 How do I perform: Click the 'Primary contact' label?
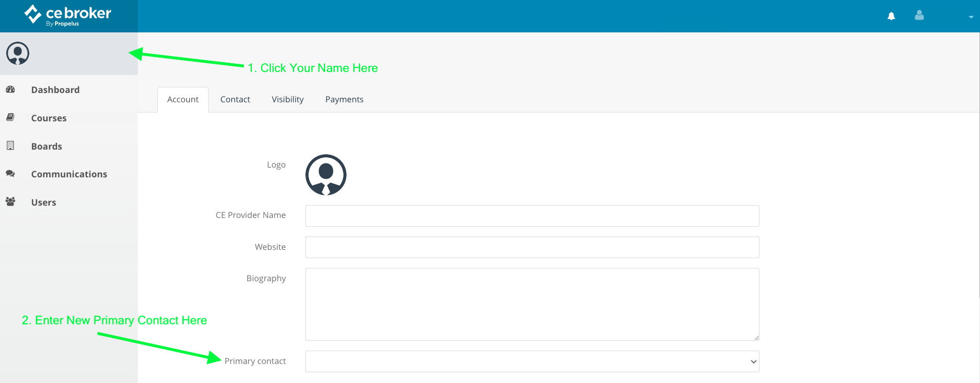(x=255, y=361)
